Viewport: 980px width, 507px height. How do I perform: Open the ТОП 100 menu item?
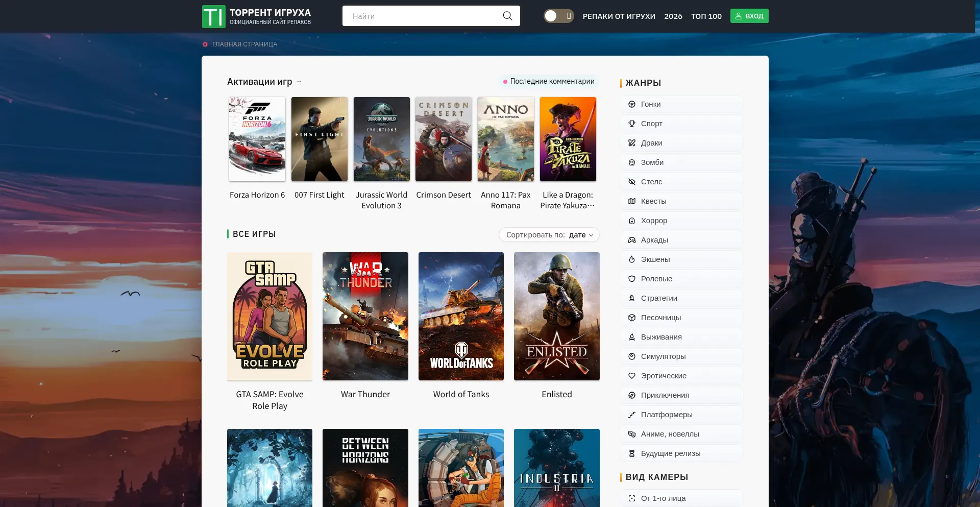pos(706,16)
